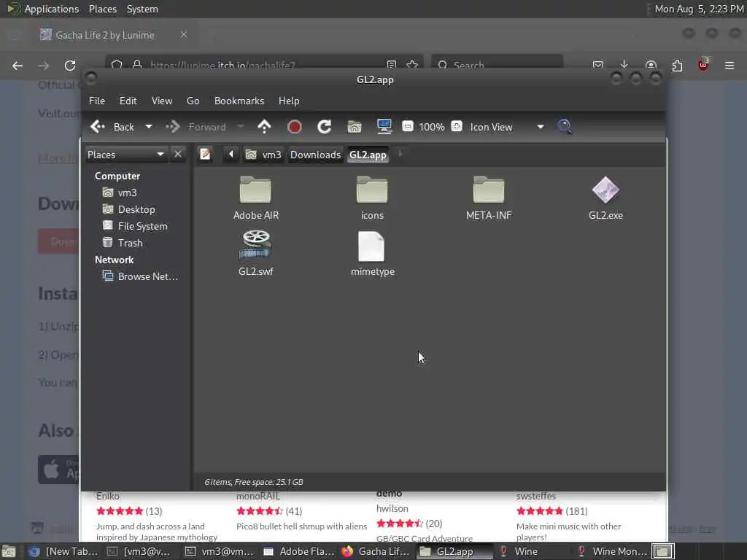747x560 pixels.
Task: Select the mimetype file
Action: 372,253
